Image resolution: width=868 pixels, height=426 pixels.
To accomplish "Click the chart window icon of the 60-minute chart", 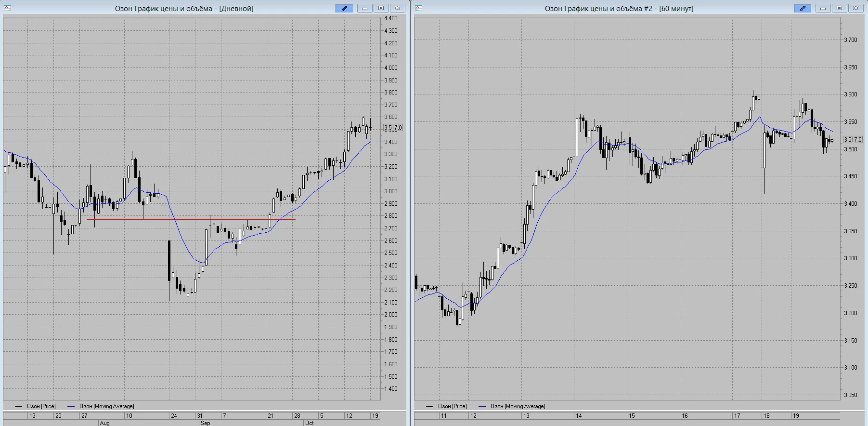I will pyautogui.click(x=418, y=8).
